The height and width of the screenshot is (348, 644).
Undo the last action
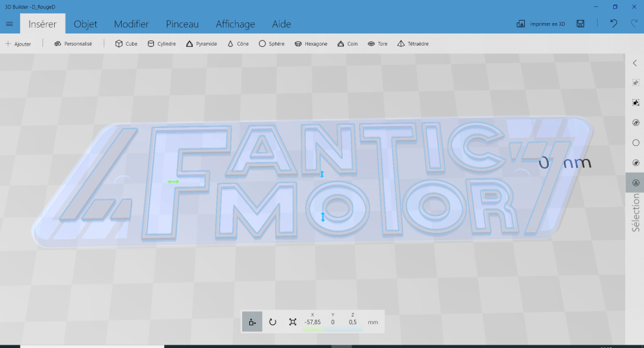[614, 24]
